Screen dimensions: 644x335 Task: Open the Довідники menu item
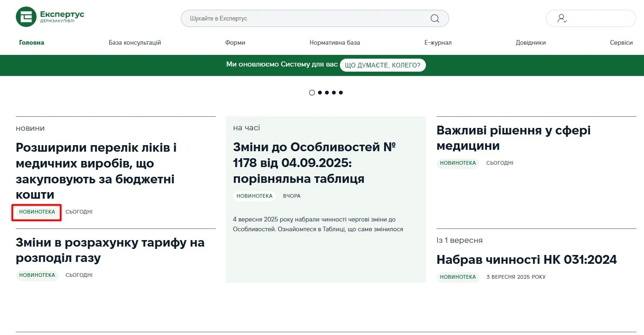(x=531, y=42)
